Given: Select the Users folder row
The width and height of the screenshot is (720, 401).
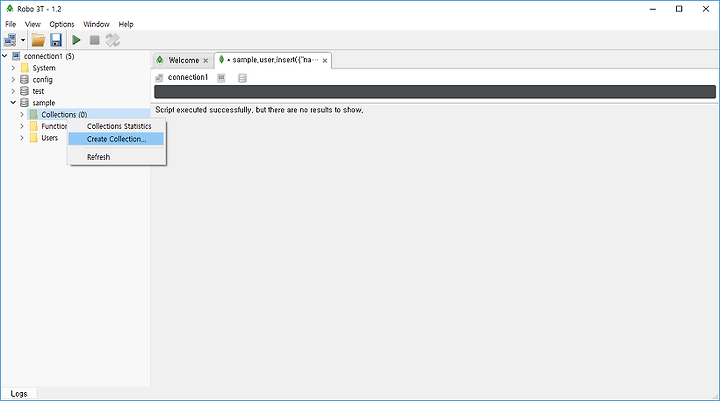Looking at the screenshot, I should [x=50, y=138].
